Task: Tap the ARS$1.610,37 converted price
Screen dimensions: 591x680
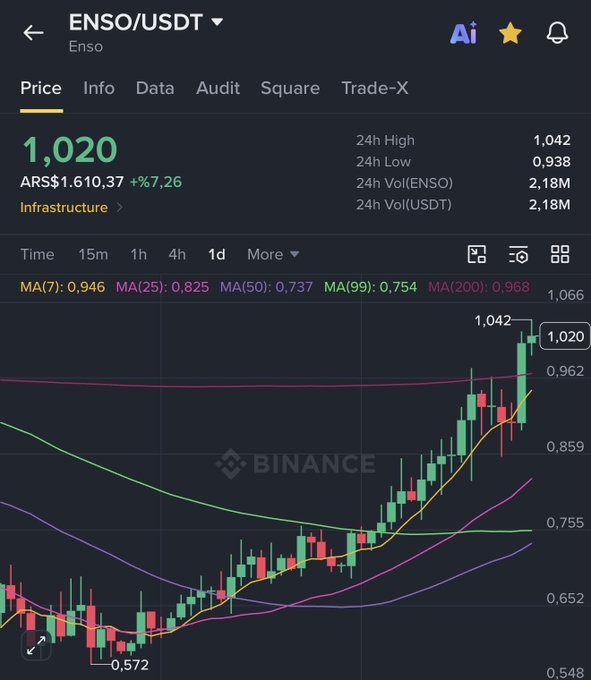Action: coord(72,182)
